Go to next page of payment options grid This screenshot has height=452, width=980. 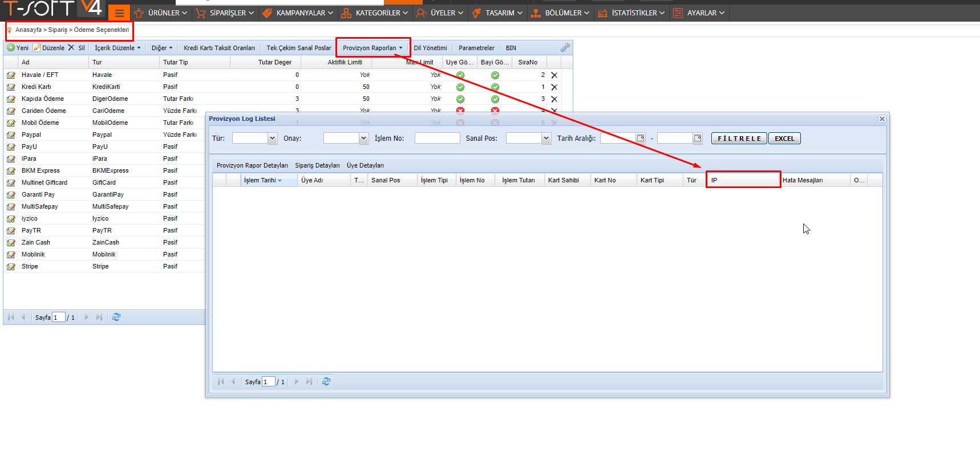point(87,317)
